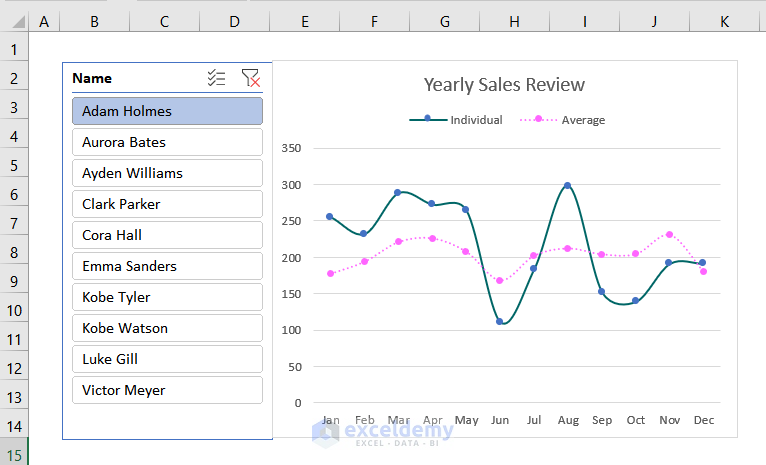Select Kobe Tyler slicer button
Viewport: 766px width, 465px height.
click(x=167, y=297)
